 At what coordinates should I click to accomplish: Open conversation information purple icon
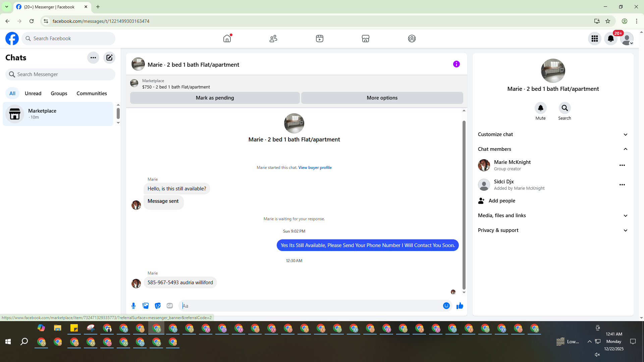[x=457, y=64]
